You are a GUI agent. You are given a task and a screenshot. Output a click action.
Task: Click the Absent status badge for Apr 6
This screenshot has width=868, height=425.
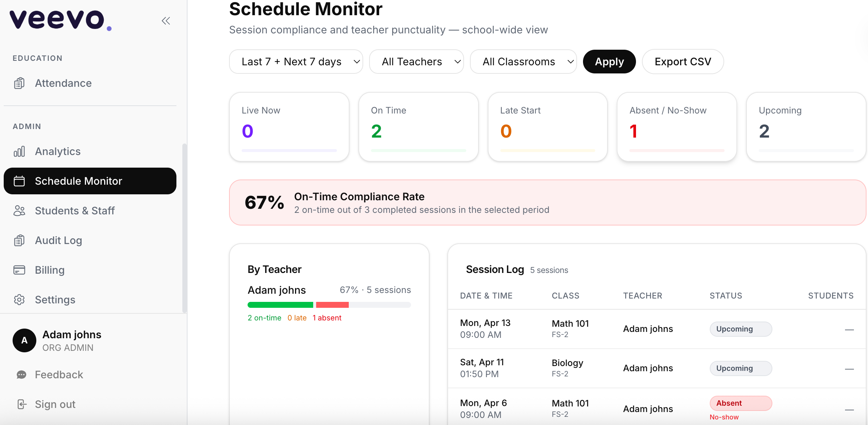click(740, 403)
